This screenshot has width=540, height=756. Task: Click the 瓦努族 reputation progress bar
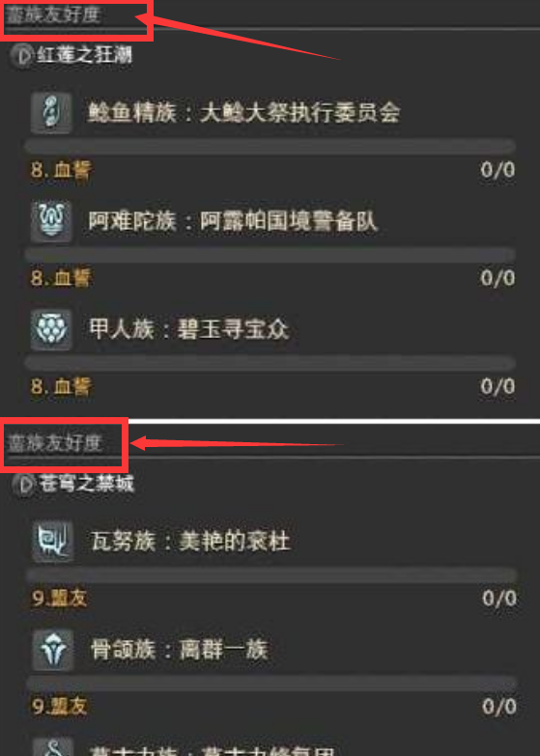pos(271,574)
